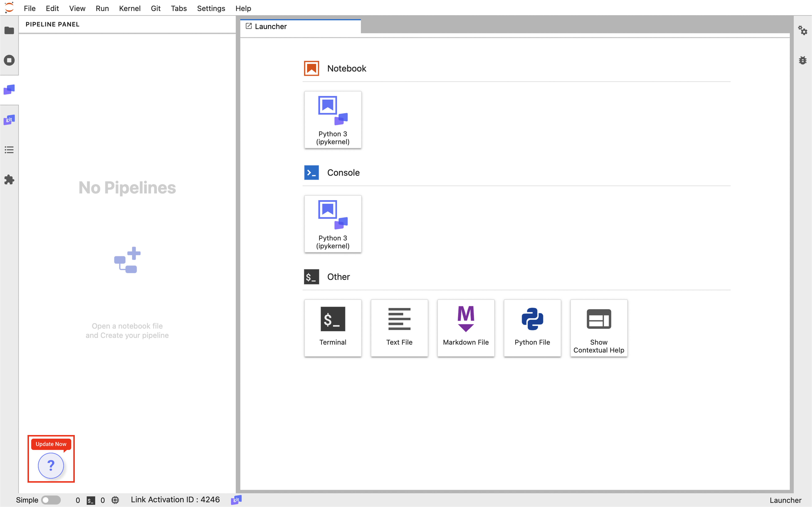Open the File Browser sidebar icon

tap(9, 30)
